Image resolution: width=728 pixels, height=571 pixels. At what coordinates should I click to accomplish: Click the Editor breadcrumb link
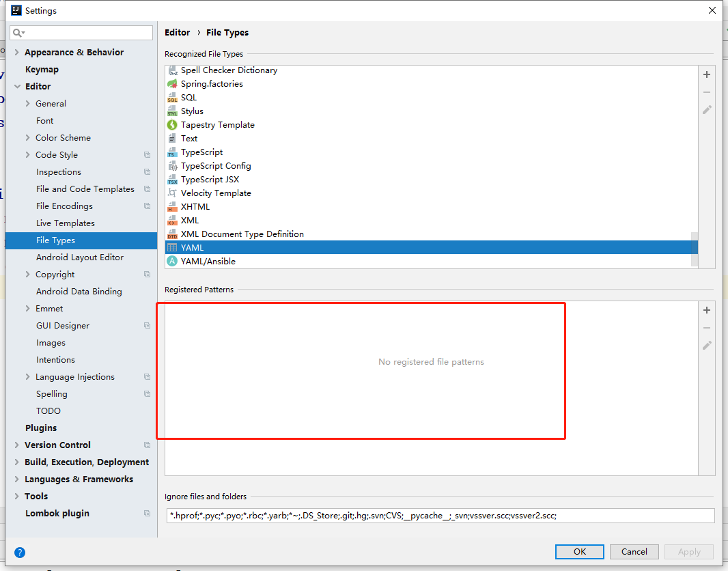click(x=178, y=33)
